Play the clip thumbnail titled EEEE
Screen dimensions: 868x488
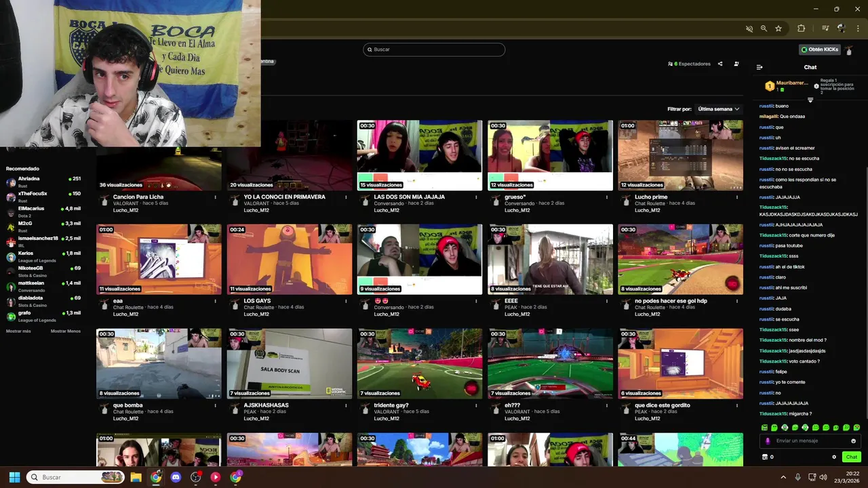coord(550,260)
